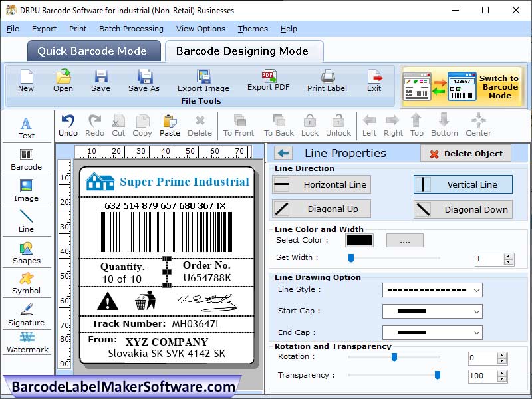Decrease Transparency stepper value

pyautogui.click(x=502, y=378)
